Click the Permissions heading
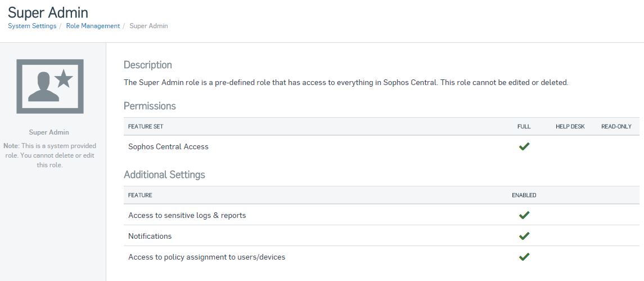This screenshot has height=281, width=644. (150, 106)
